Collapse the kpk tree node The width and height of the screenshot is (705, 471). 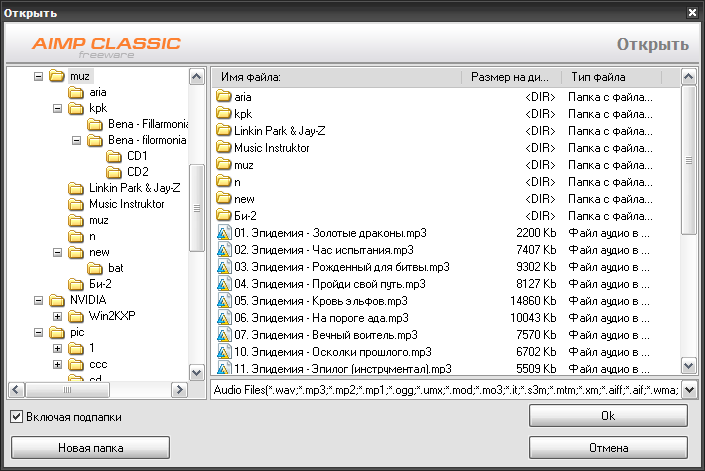pos(58,108)
